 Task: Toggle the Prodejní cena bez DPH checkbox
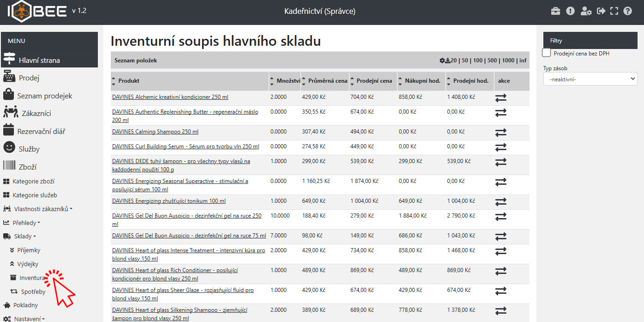click(547, 53)
